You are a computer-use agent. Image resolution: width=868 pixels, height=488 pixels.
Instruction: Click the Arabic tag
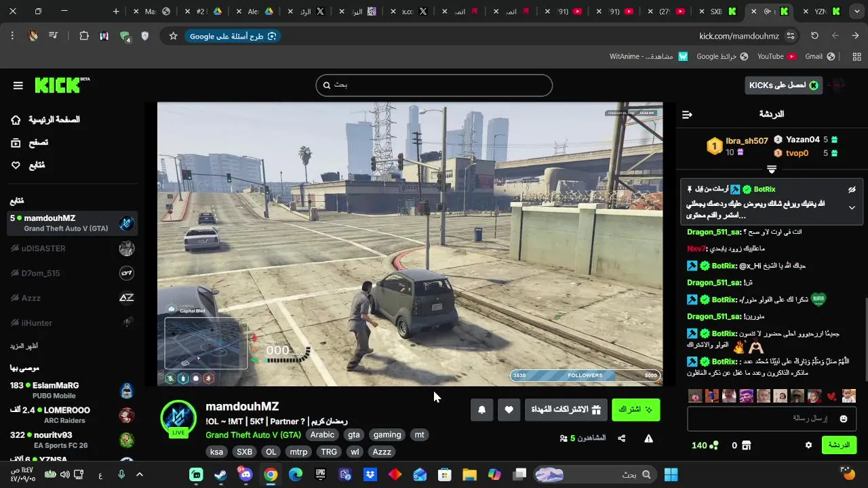click(x=322, y=435)
